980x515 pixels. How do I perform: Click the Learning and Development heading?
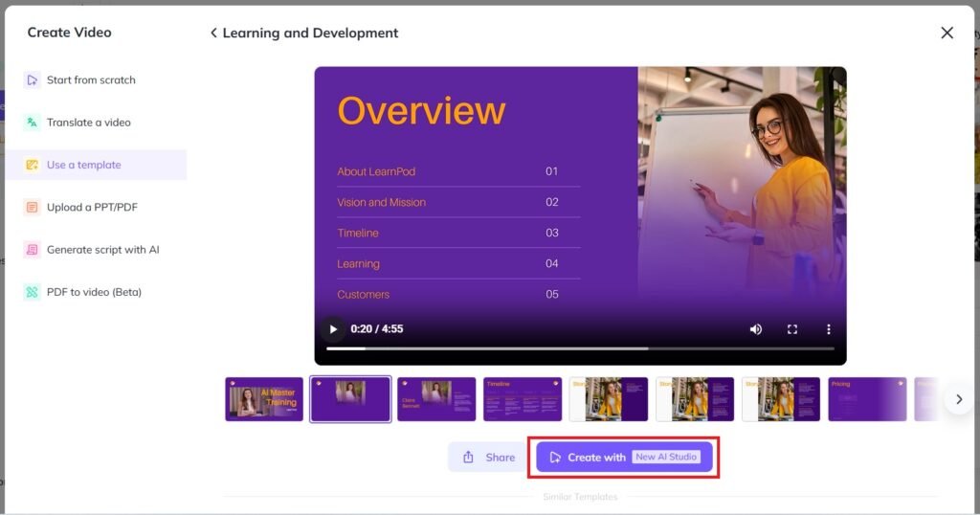click(310, 33)
